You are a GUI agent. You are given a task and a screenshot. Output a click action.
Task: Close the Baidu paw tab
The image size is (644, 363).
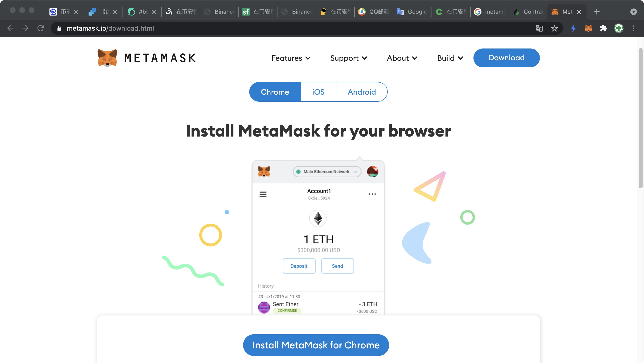point(76,12)
